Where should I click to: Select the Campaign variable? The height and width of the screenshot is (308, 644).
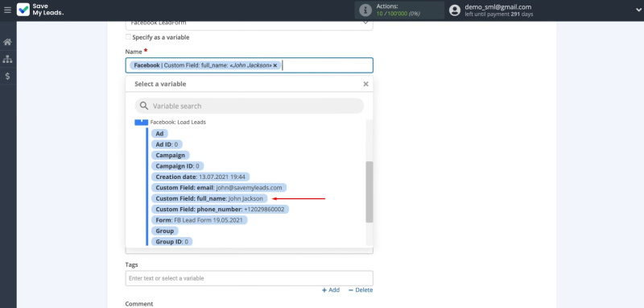171,156
